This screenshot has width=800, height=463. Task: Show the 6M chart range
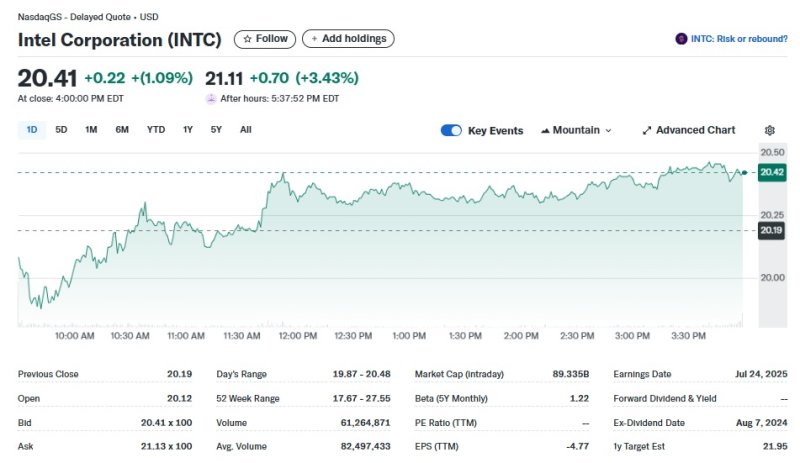coord(122,129)
